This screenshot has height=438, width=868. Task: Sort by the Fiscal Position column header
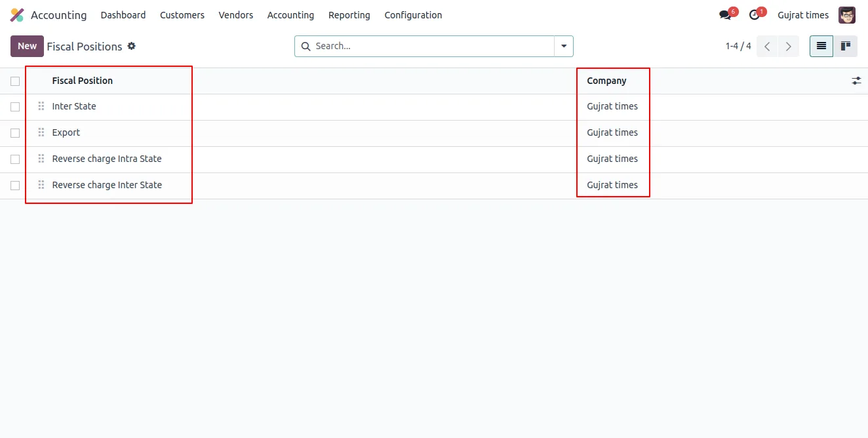(83, 81)
